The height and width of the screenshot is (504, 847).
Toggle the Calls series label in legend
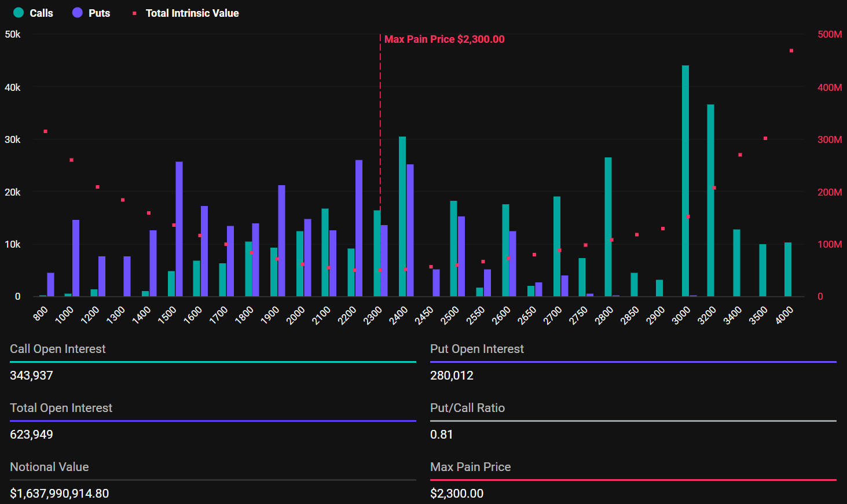41,13
